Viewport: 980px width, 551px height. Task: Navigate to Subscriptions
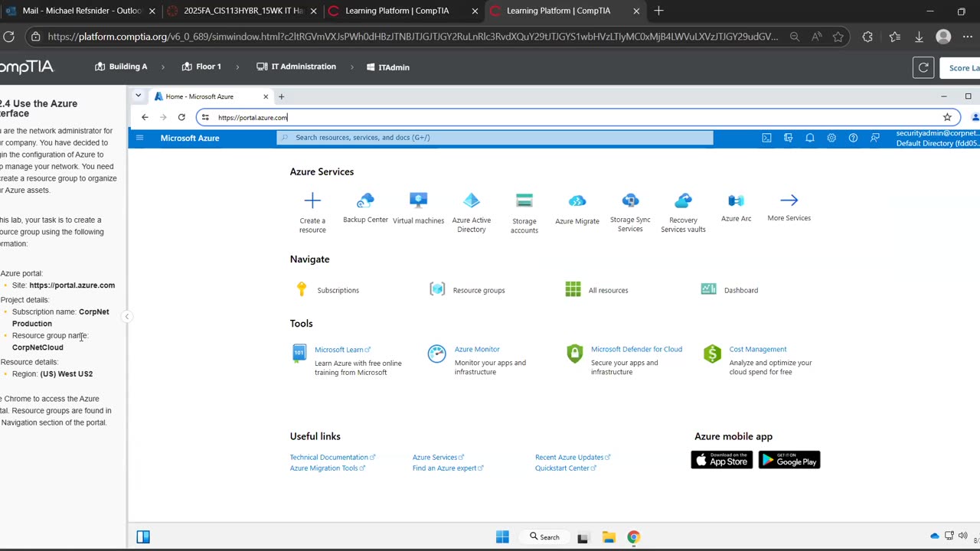tap(328, 290)
